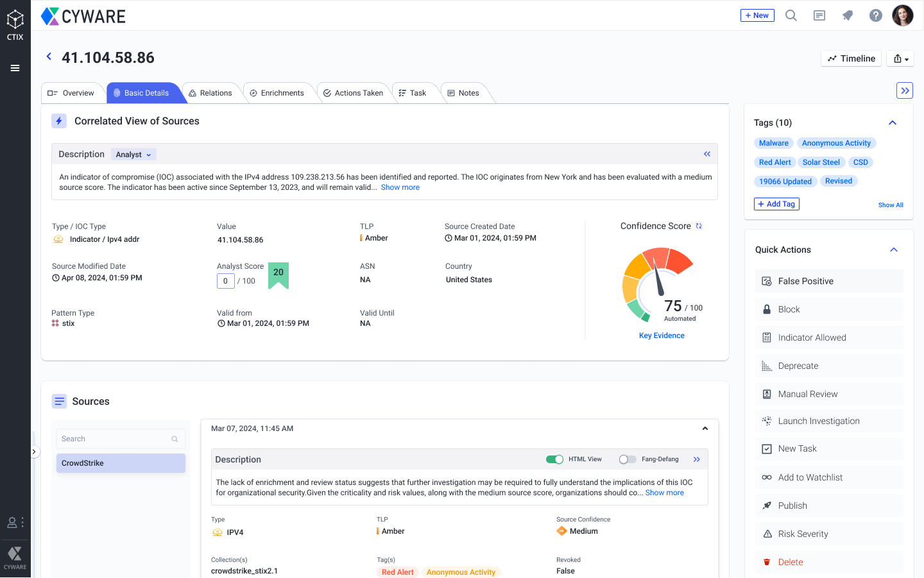Open the Key Evidence link
924x578 pixels.
(x=662, y=336)
